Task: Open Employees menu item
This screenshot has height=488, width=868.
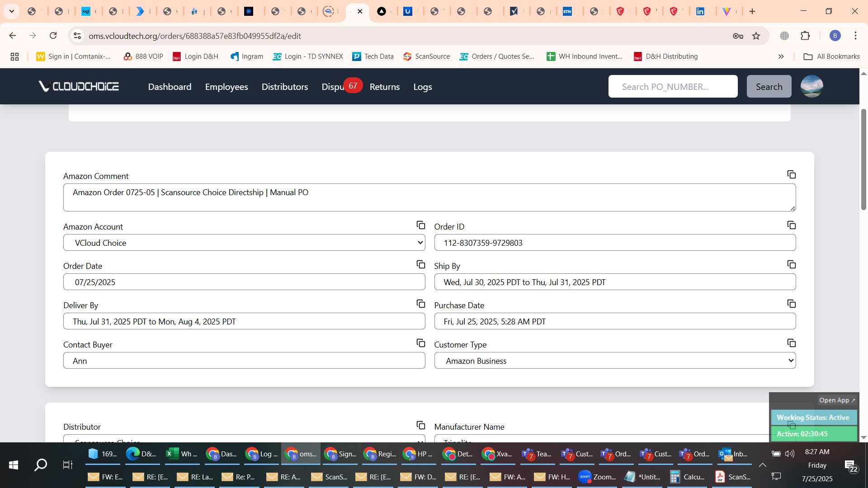Action: click(226, 87)
